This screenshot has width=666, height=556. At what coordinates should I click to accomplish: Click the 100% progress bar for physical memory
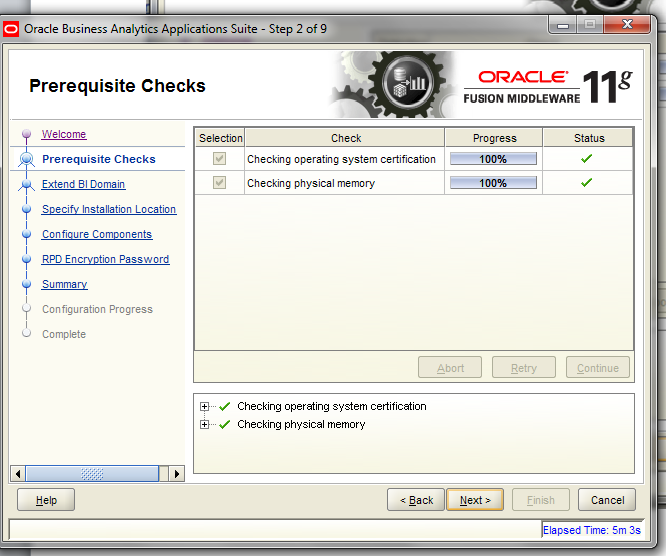[x=493, y=183]
